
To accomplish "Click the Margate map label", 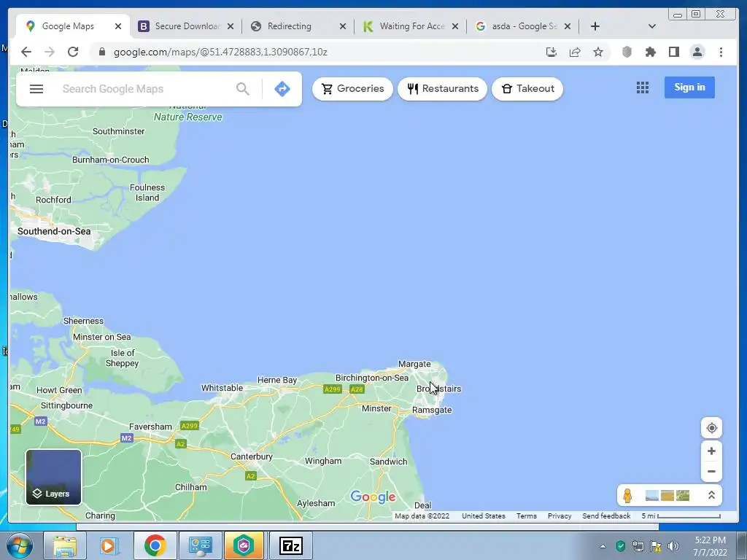I will tap(414, 365).
